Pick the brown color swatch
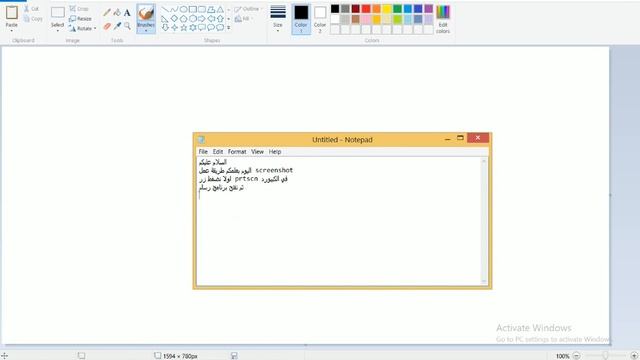This screenshot has width=640, height=360. point(356,19)
